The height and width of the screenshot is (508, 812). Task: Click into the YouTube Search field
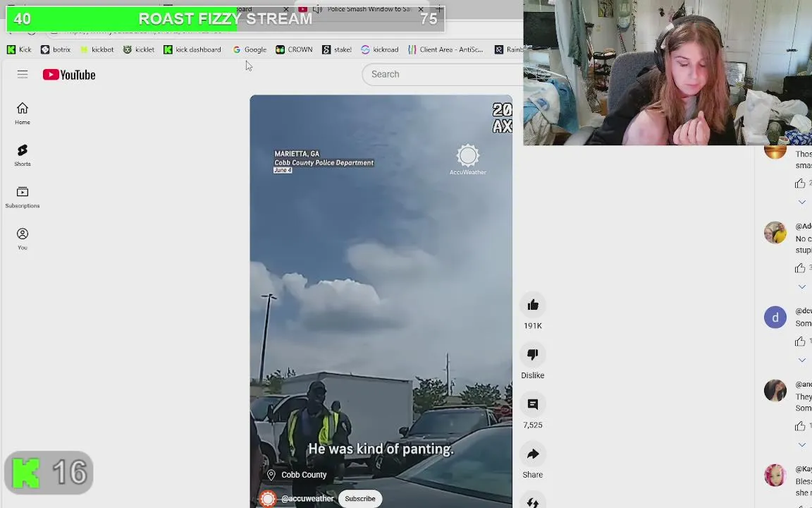[x=443, y=74]
